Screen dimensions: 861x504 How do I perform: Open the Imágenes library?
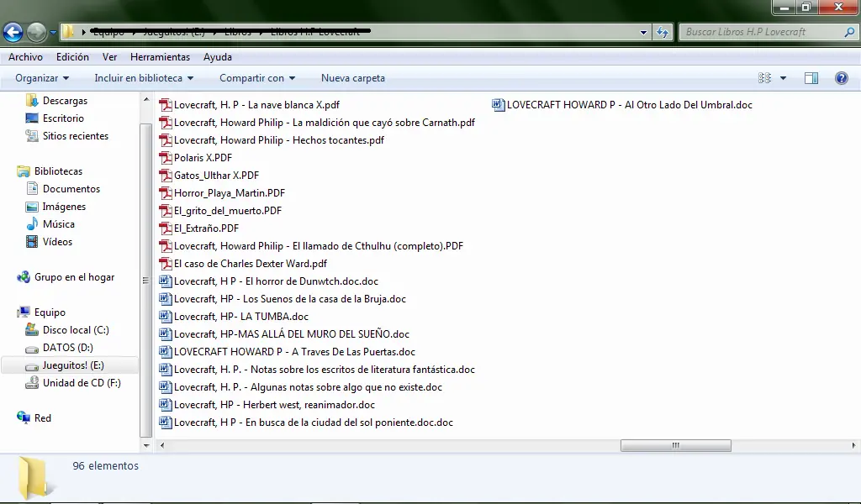(x=64, y=207)
